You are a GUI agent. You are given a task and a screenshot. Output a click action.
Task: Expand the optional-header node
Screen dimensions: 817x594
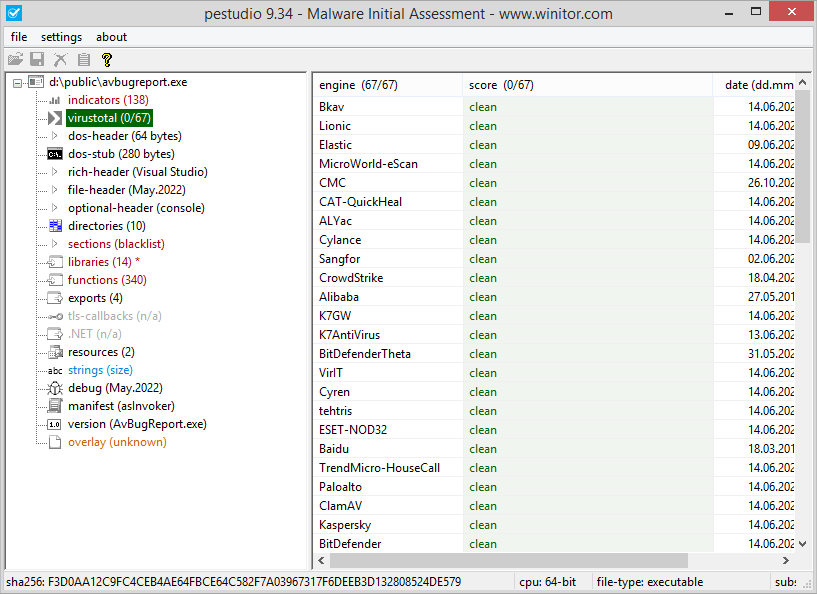pos(55,208)
